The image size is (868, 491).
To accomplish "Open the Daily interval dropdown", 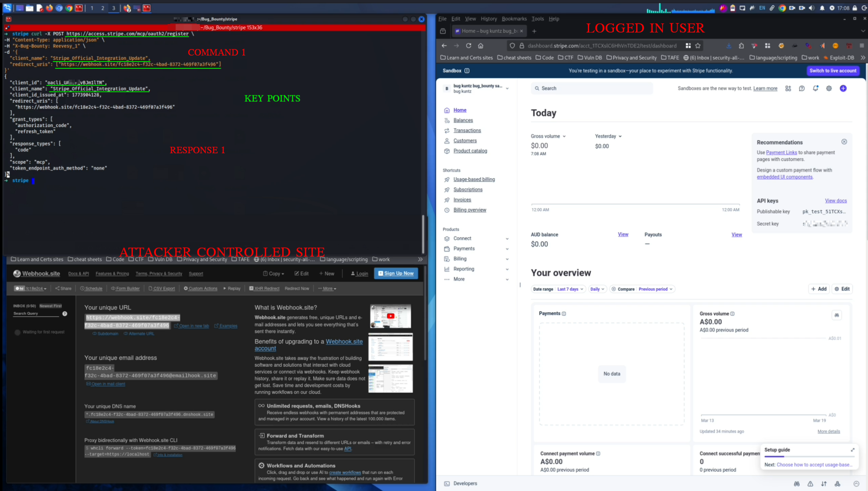I will [x=597, y=289].
